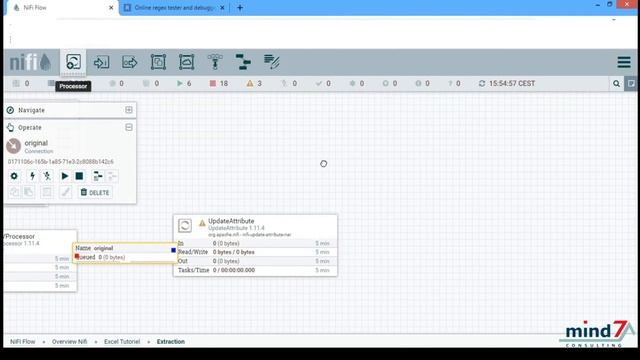640x360 pixels.
Task: Click the Upload Template icon in Operate
Action: click(x=112, y=176)
